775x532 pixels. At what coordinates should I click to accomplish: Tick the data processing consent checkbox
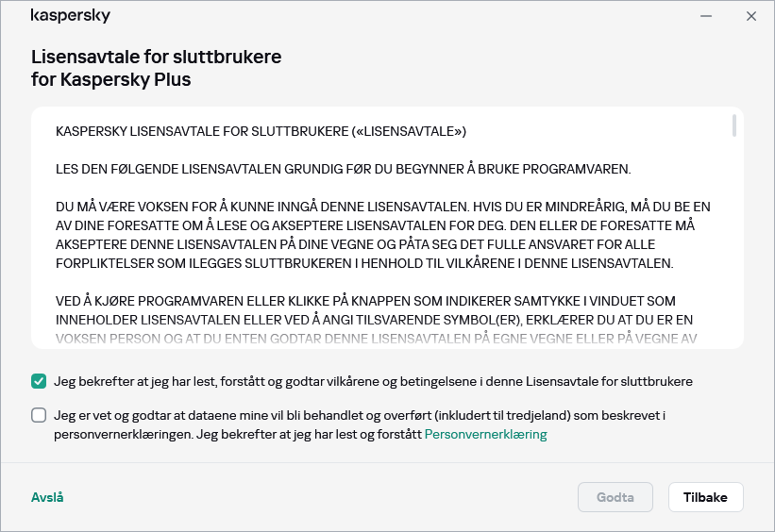[39, 415]
